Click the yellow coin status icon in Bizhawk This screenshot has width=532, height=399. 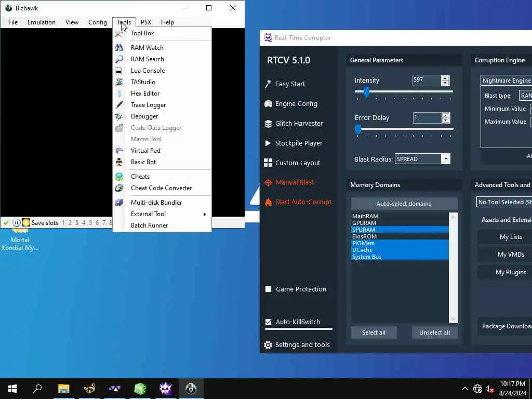click(26, 222)
